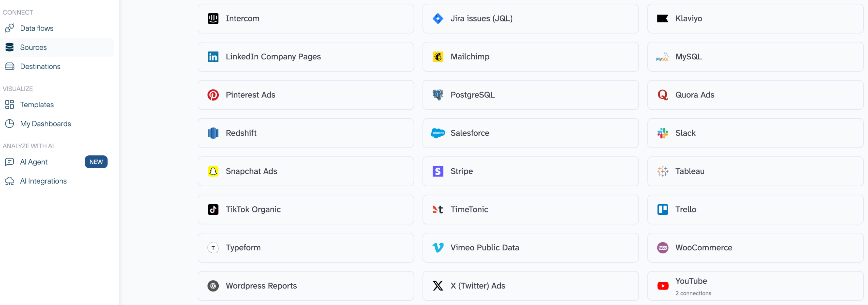Choose the MySQL source name
The width and height of the screenshot is (868, 305).
click(x=689, y=57)
